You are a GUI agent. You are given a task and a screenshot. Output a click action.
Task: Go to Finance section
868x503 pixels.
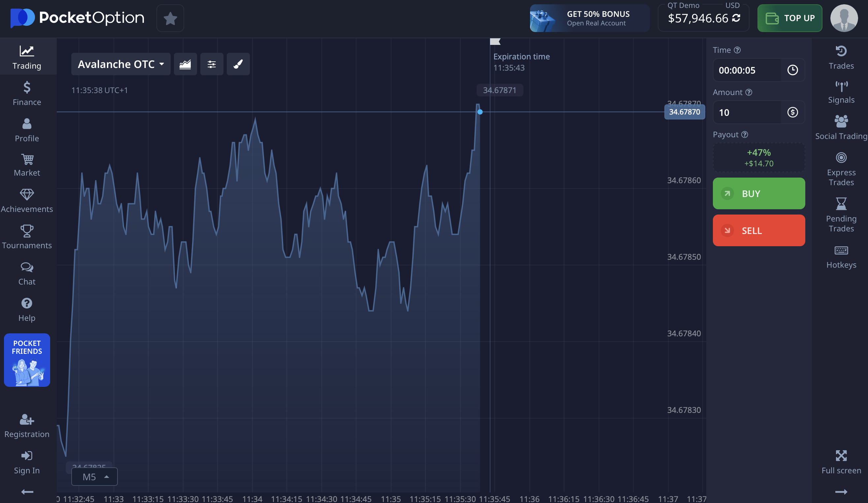27,93
